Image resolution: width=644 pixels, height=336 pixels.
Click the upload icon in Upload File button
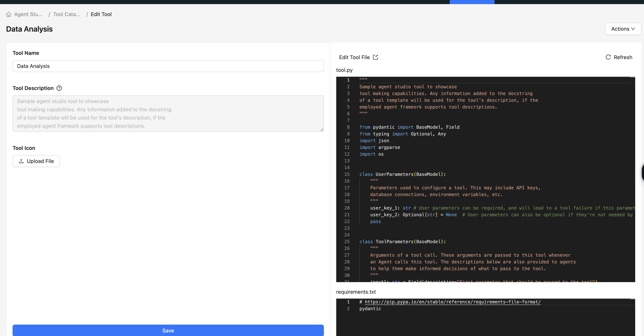click(x=21, y=161)
